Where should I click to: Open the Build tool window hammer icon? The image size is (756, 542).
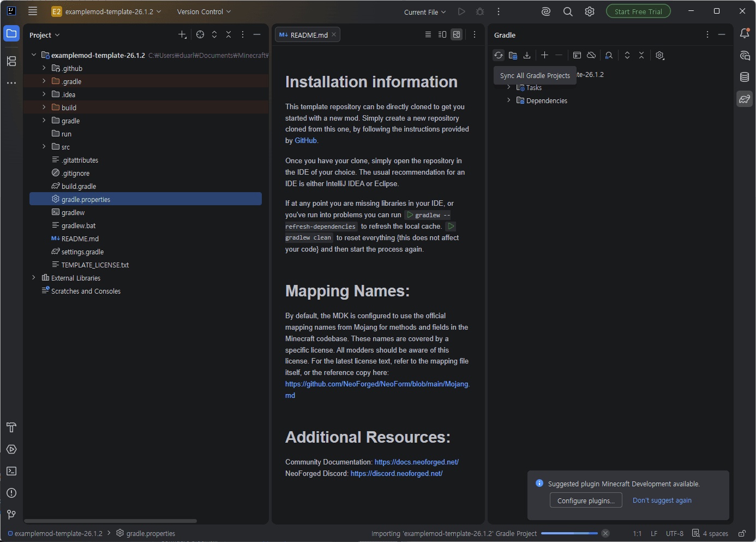pyautogui.click(x=11, y=427)
